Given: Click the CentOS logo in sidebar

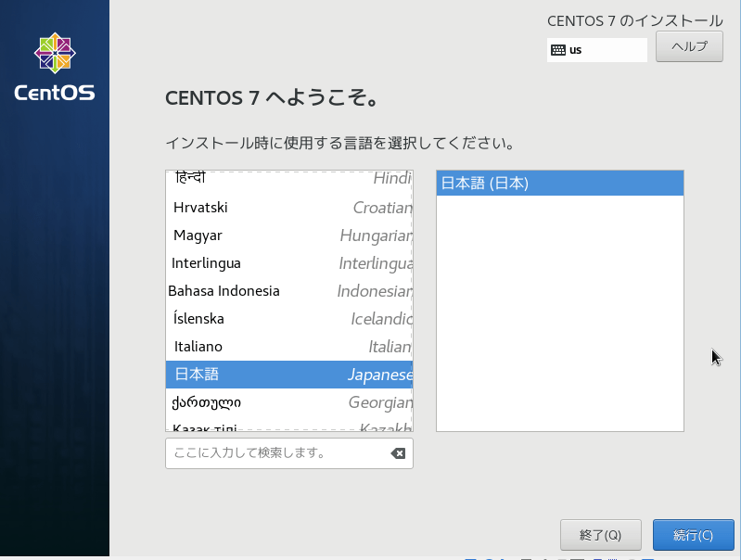Looking at the screenshot, I should tap(55, 67).
